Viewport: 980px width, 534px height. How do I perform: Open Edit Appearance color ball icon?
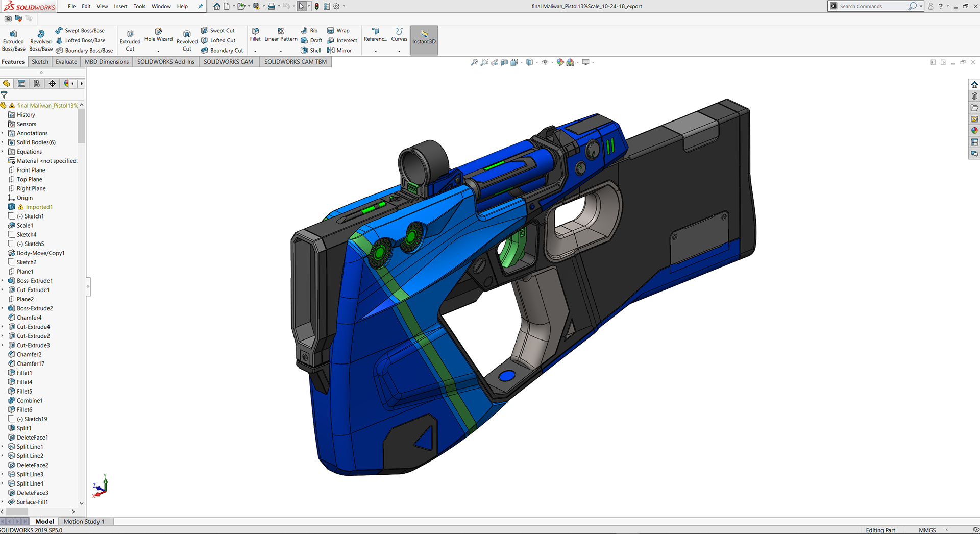[560, 62]
